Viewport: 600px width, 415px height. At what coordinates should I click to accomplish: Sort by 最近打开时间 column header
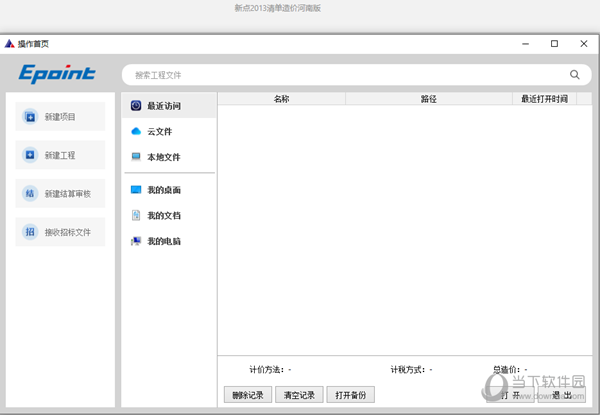(x=544, y=99)
